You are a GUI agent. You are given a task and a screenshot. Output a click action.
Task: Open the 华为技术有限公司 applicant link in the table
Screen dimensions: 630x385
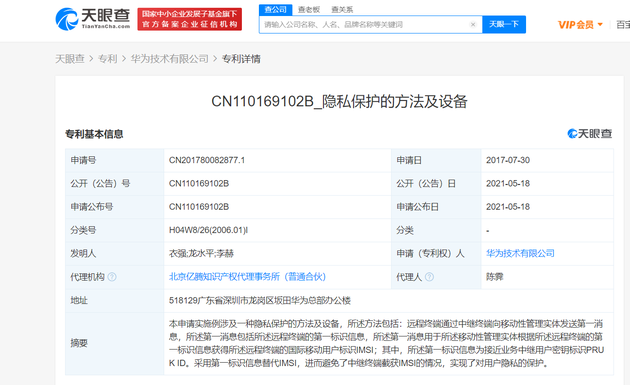(x=520, y=253)
